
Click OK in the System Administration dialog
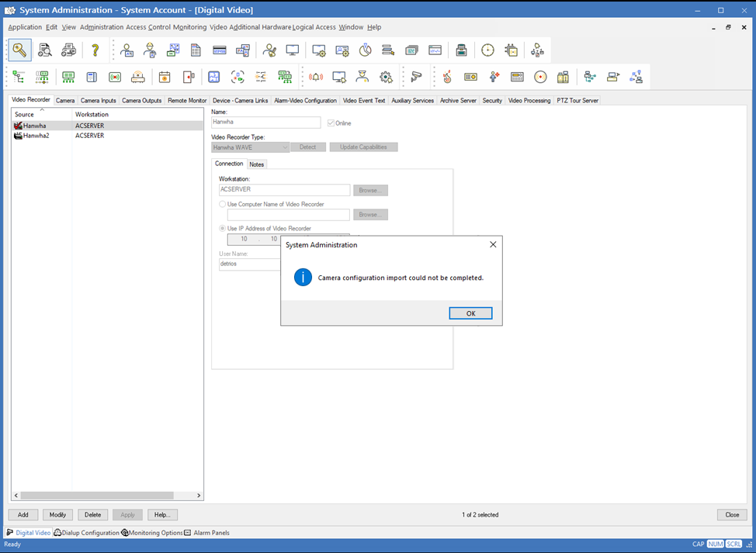[x=470, y=313]
